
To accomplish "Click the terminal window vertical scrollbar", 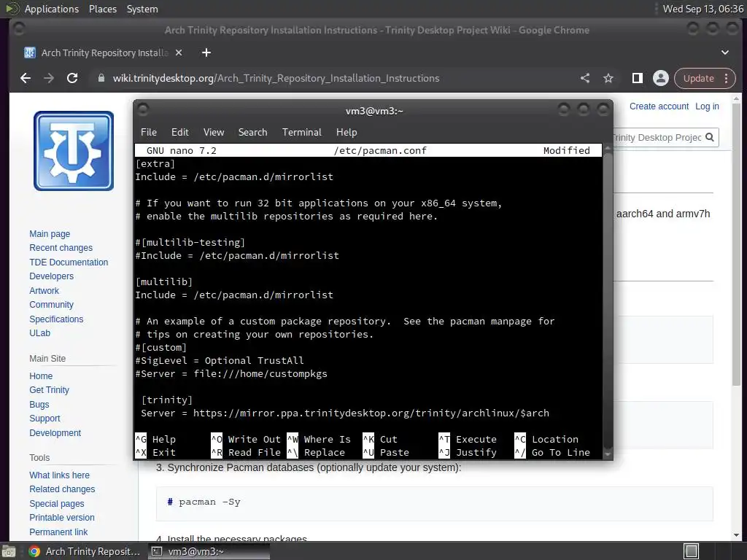I will 608,301.
